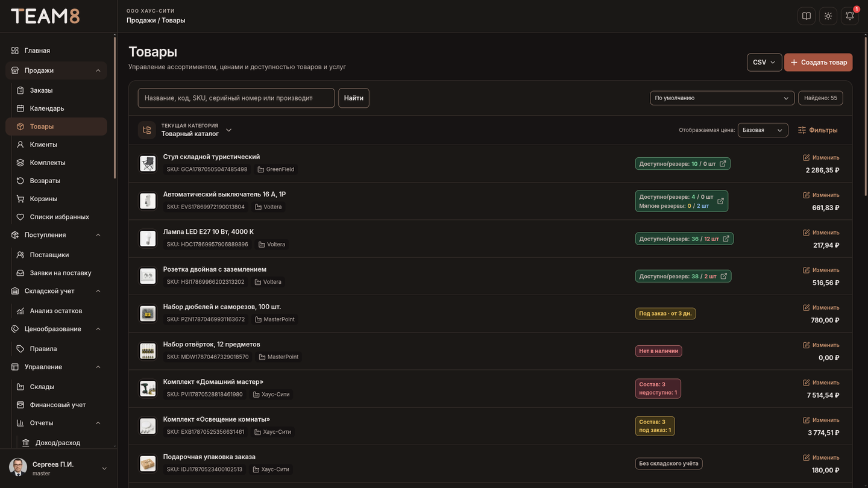The width and height of the screenshot is (868, 488).
Task: Click the Sergeev P.I. user avatar
Action: point(18,468)
